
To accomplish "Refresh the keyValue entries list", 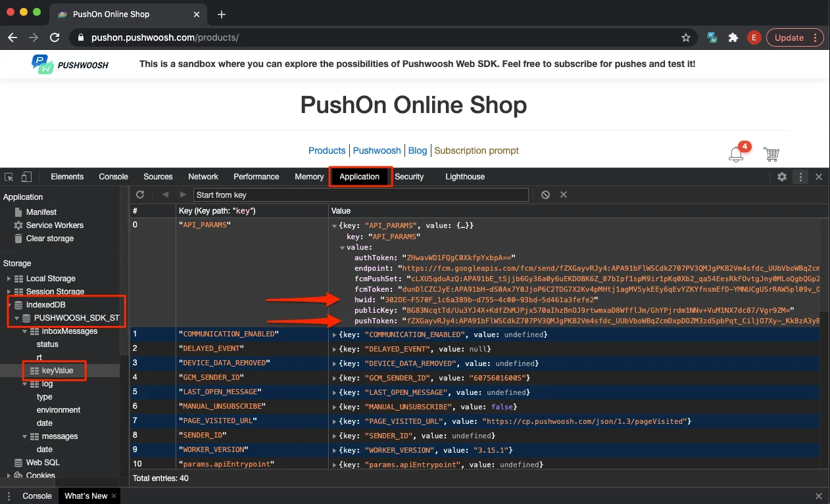I will pos(140,195).
